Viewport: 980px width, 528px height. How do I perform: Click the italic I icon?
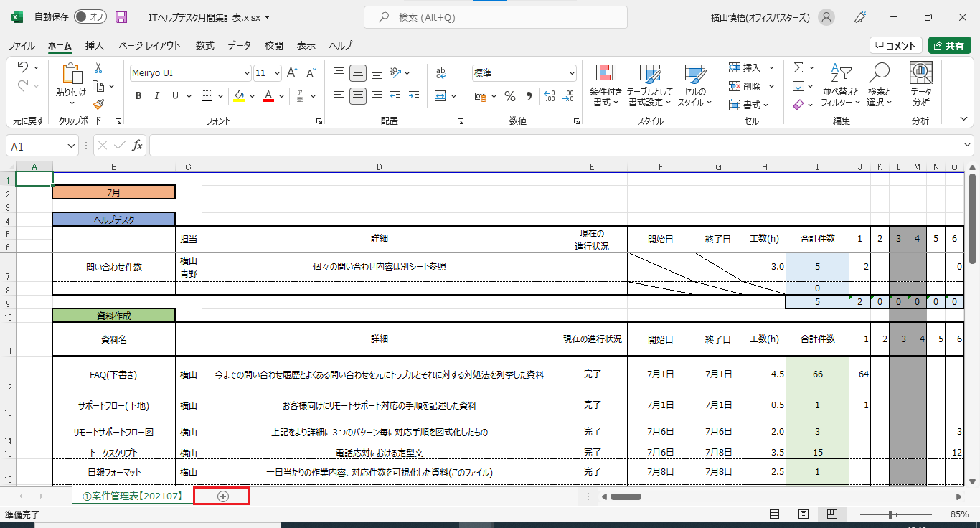point(157,96)
